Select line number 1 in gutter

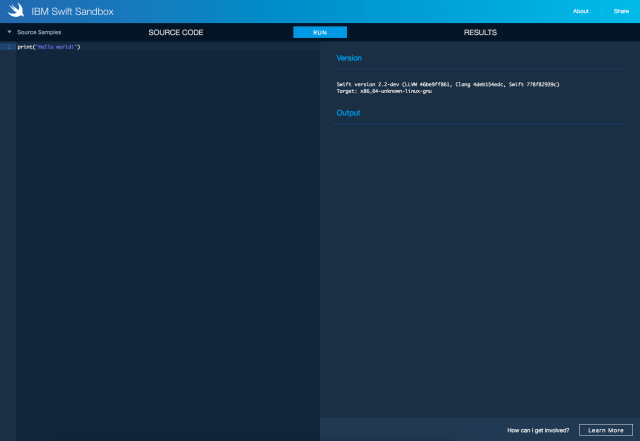click(x=8, y=47)
